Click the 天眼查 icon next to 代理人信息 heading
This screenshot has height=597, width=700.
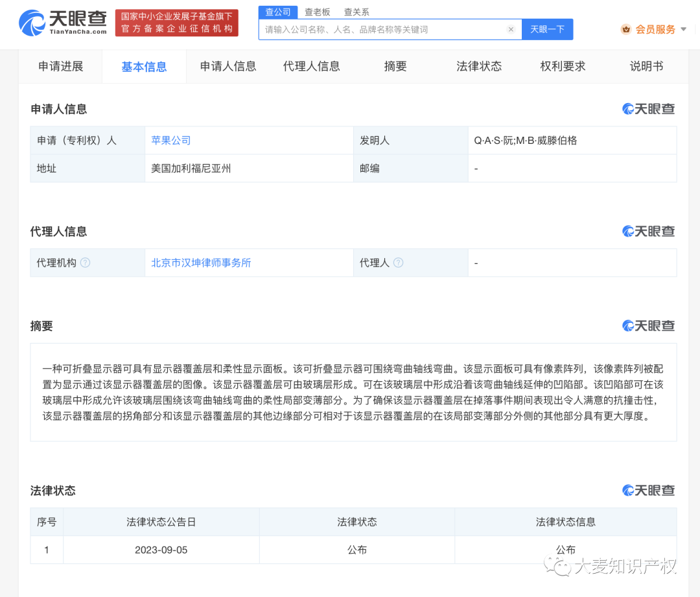648,231
